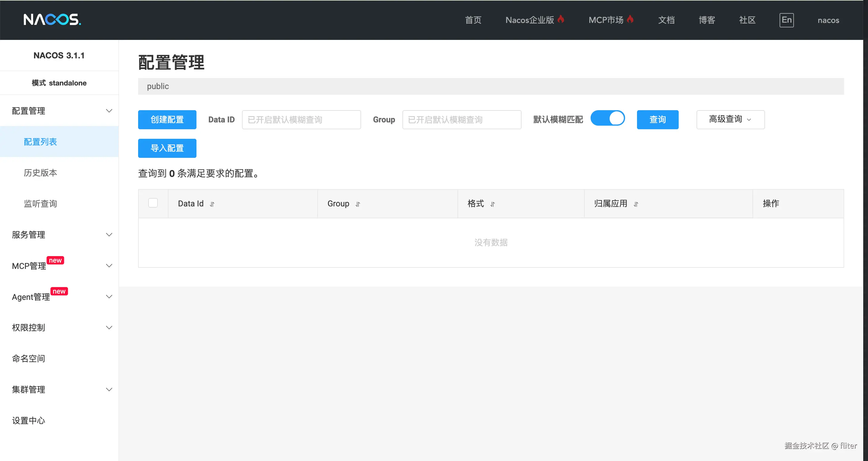The height and width of the screenshot is (461, 868).
Task: Select 命名空间 in the sidebar
Action: tap(29, 359)
